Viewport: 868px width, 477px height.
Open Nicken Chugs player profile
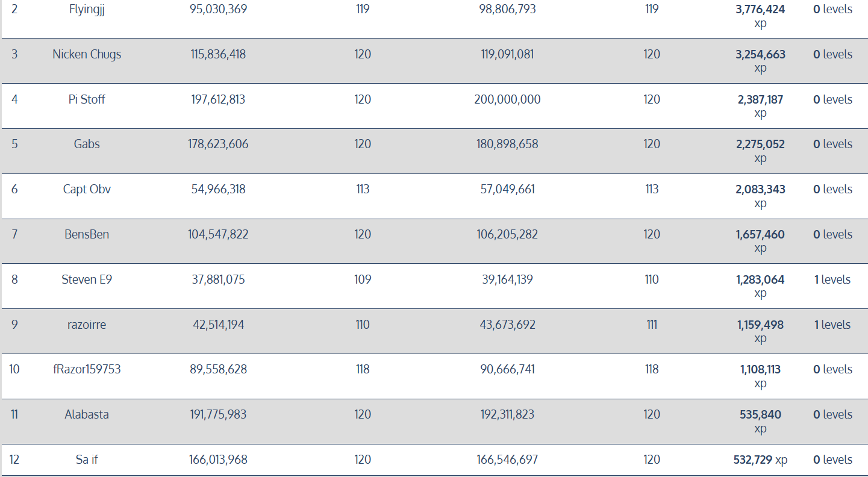(x=87, y=54)
